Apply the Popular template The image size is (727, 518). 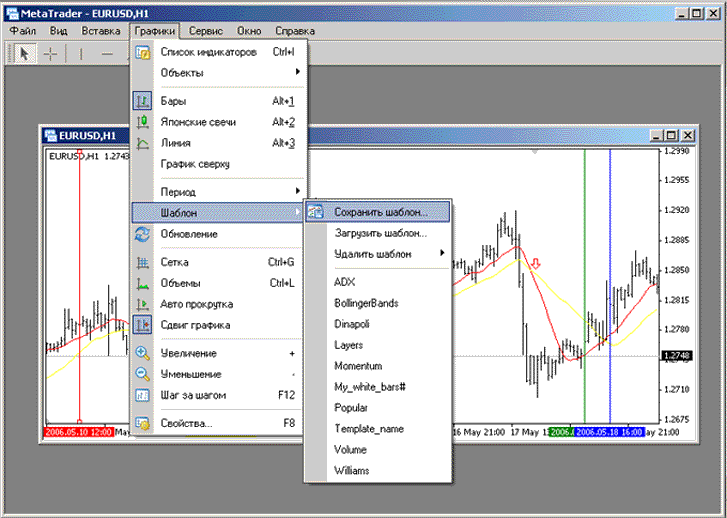pos(378,408)
